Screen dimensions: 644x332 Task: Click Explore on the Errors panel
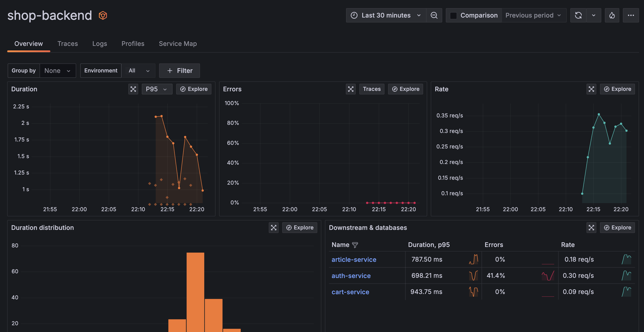tap(405, 89)
